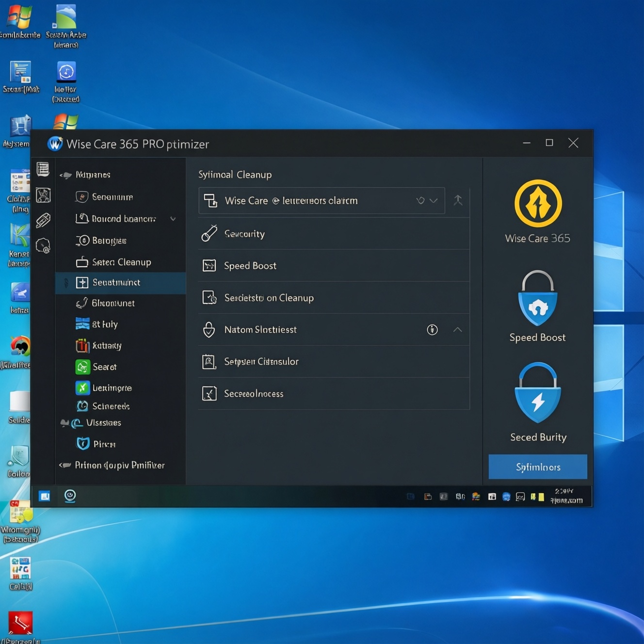Open the 'Kenor' green leaf desktop icon
Viewport: 644px width, 644px height.
20,236
